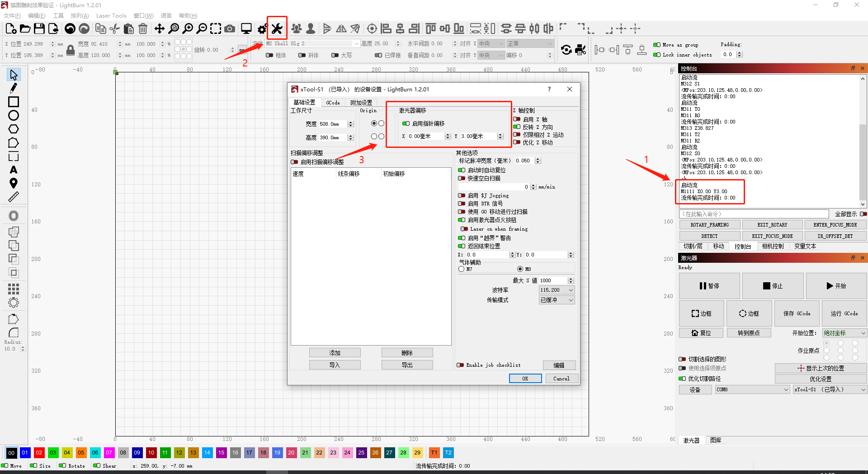Image resolution: width=868 pixels, height=474 pixels.
Task: Open the 波特率 115,200 dropdown
Action: coord(557,290)
